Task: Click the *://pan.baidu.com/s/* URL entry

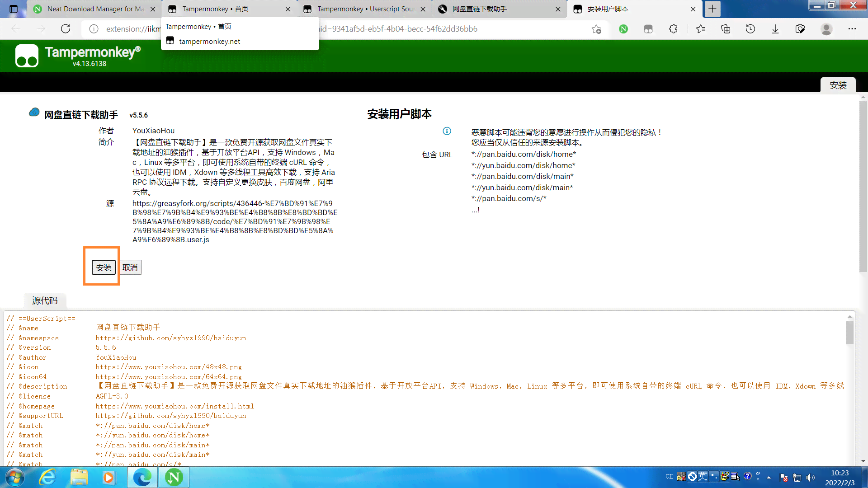Action: click(509, 198)
